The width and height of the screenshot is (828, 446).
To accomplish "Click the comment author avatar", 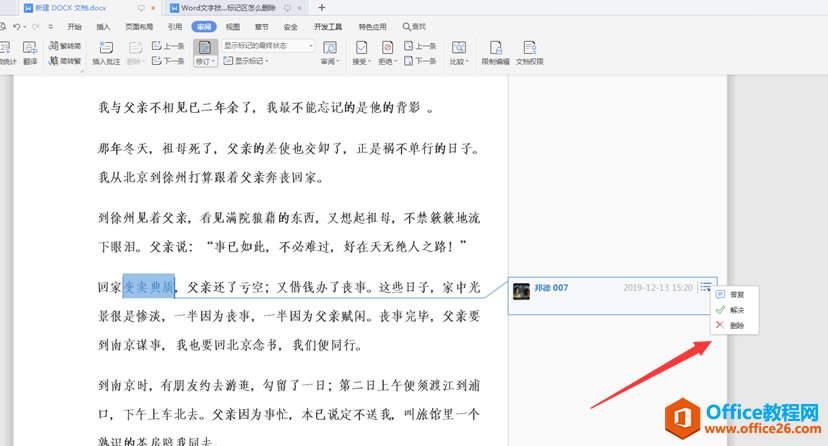I will coord(521,291).
